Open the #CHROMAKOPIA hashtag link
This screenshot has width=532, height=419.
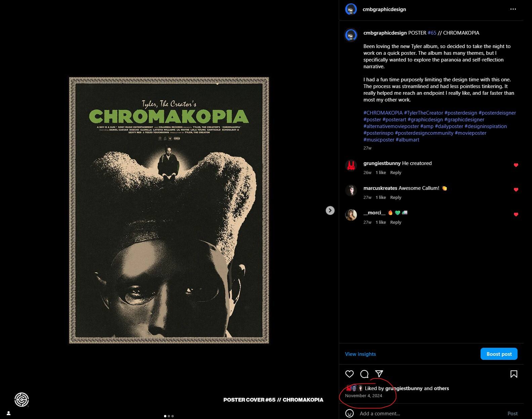point(383,113)
